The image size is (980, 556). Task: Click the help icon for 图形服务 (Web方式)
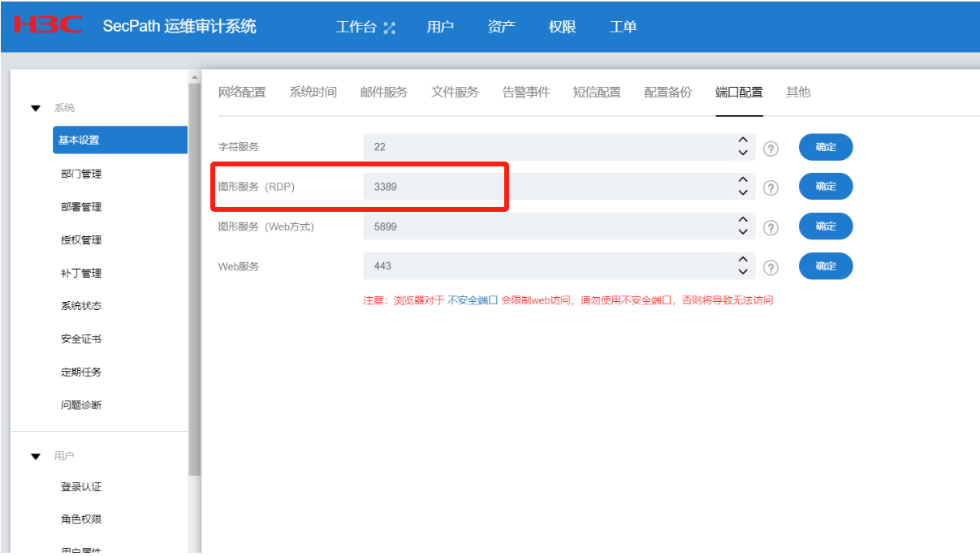pos(771,228)
